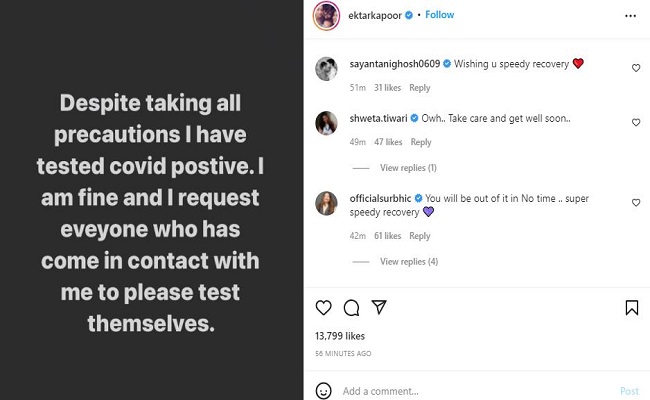650x400 pixels.
Task: Follow ektarkapoor
Action: (x=440, y=15)
